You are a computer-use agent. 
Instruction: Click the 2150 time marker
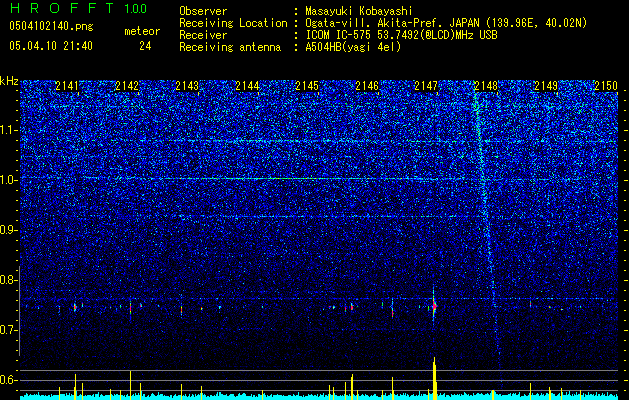pos(606,86)
